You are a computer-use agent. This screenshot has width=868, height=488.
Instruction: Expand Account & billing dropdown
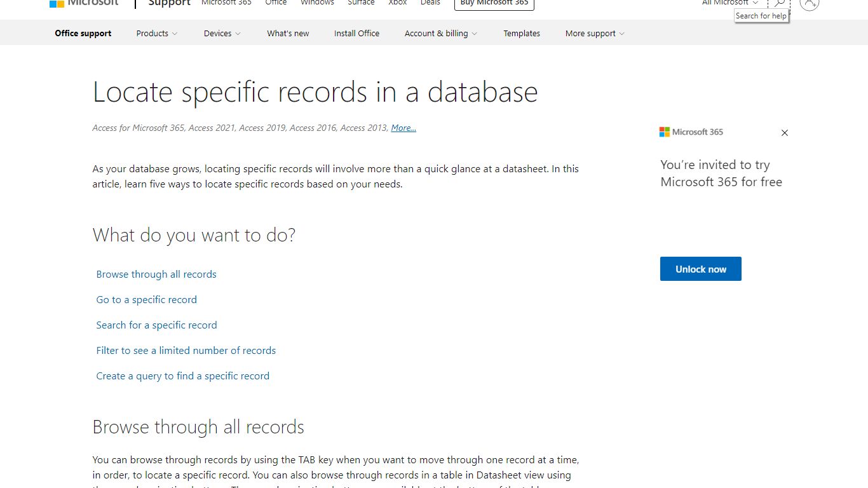coord(441,33)
